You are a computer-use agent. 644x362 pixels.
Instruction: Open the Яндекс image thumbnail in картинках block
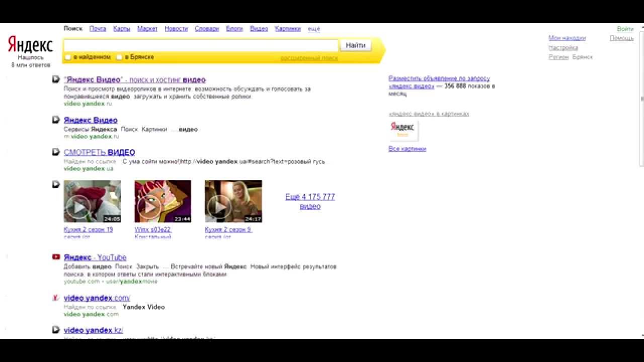[404, 130]
